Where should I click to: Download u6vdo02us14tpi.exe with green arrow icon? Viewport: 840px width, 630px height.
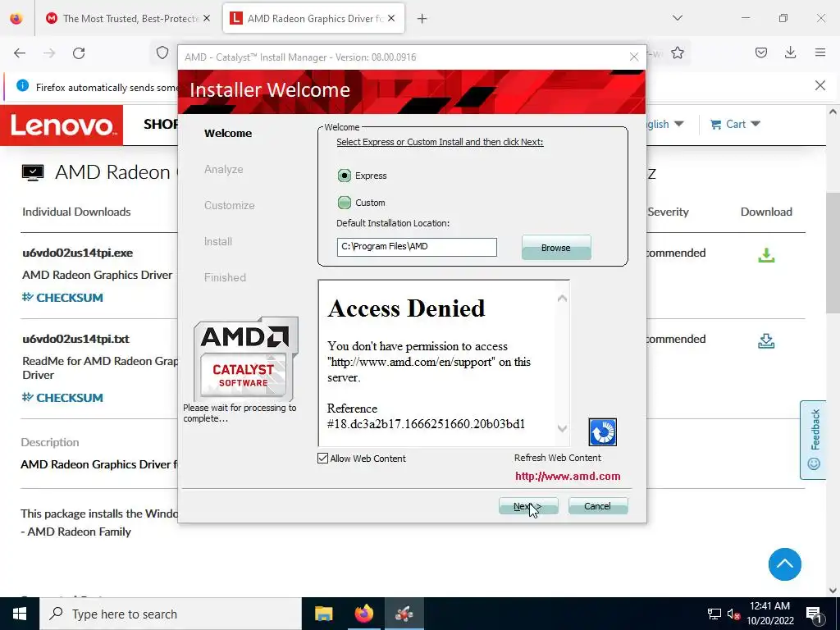point(766,255)
